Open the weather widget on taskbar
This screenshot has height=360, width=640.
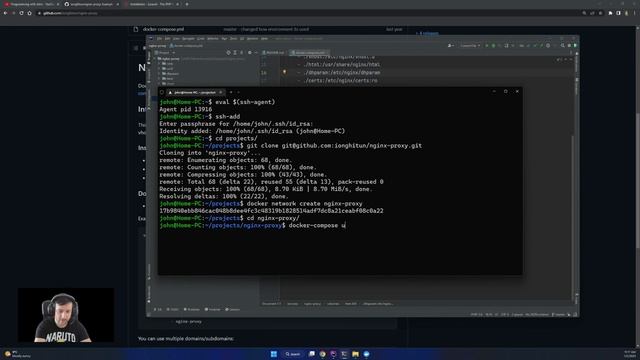[x=17, y=354]
